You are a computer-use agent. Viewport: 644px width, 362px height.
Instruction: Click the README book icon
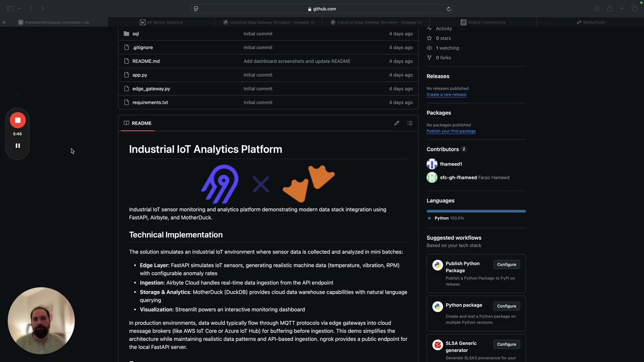click(126, 123)
